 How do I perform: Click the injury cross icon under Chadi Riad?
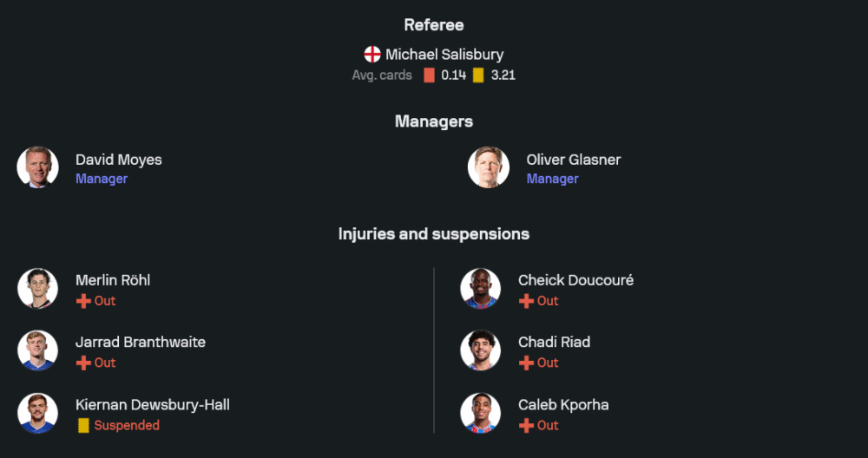point(526,363)
